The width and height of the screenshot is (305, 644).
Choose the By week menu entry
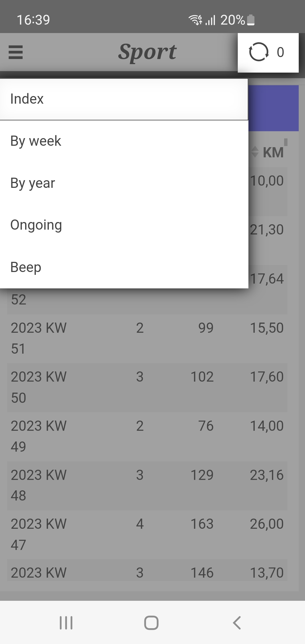(124, 141)
